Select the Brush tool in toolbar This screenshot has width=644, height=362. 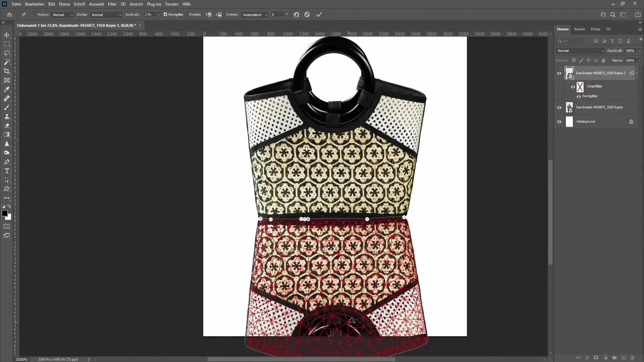7,107
